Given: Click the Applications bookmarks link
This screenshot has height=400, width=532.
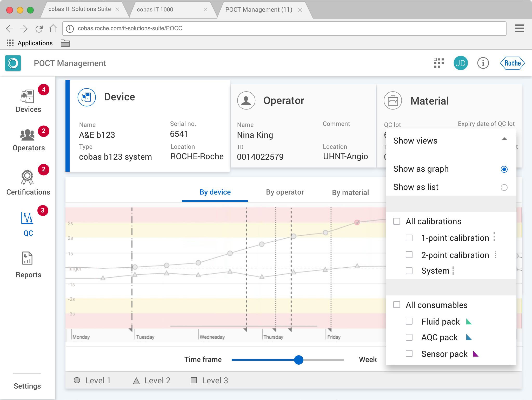Looking at the screenshot, I should 35,43.
